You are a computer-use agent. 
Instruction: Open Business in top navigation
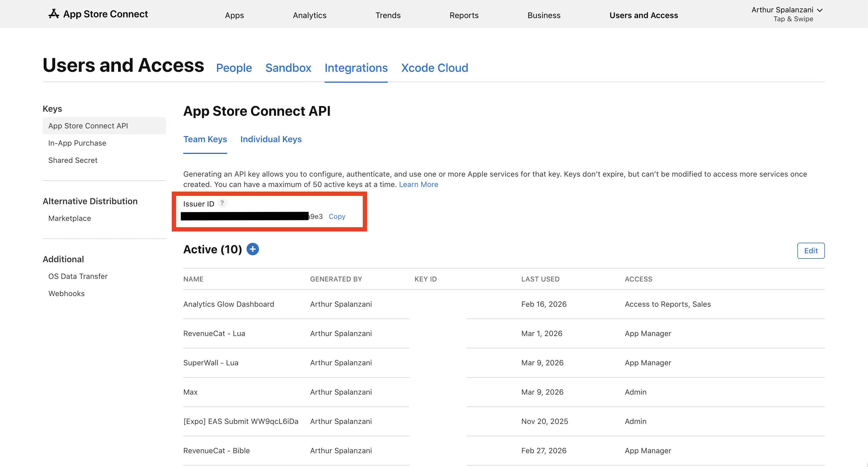tap(544, 15)
